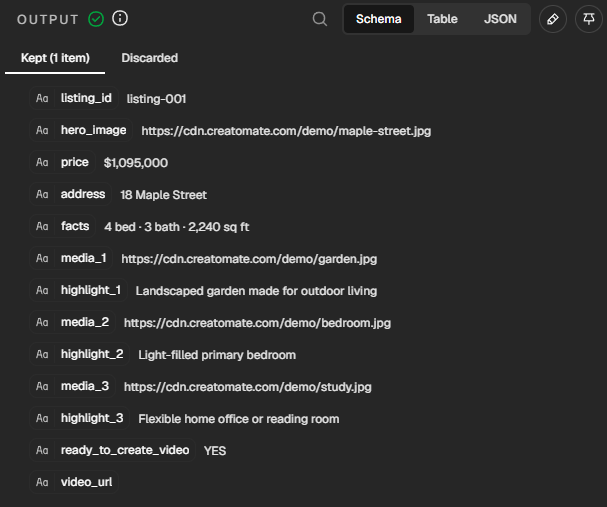The width and height of the screenshot is (607, 507).
Task: Click the study.jpg URL value
Action: point(248,387)
